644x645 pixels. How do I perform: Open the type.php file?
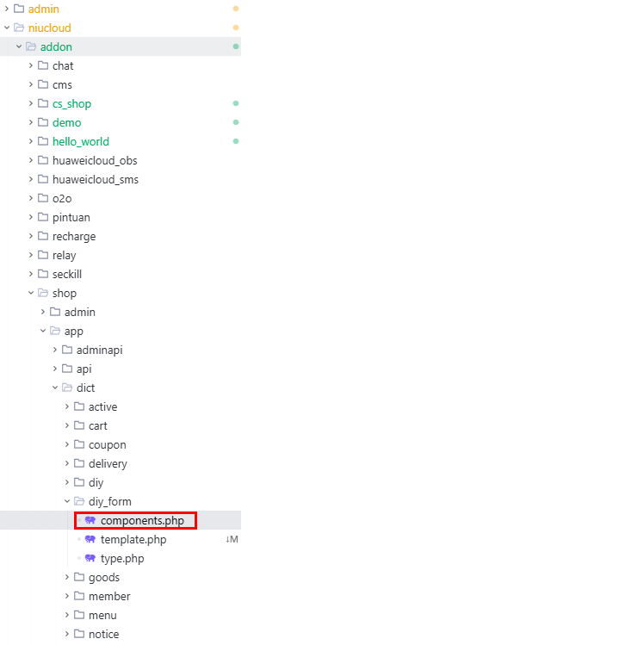[122, 559]
